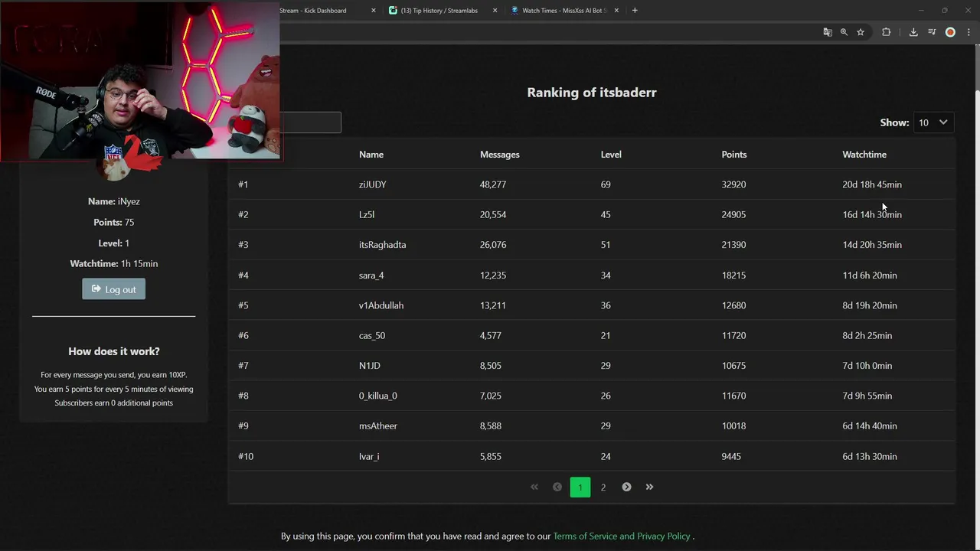
Task: Select the name 0_killua_0 in ranking
Action: click(x=378, y=396)
